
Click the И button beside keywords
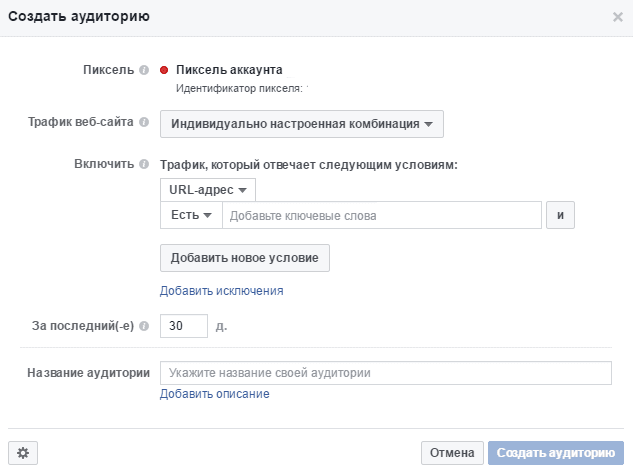560,215
